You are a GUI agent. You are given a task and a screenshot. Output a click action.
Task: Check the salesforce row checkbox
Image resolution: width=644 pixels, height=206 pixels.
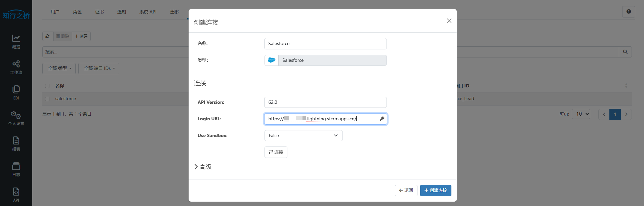(47, 99)
